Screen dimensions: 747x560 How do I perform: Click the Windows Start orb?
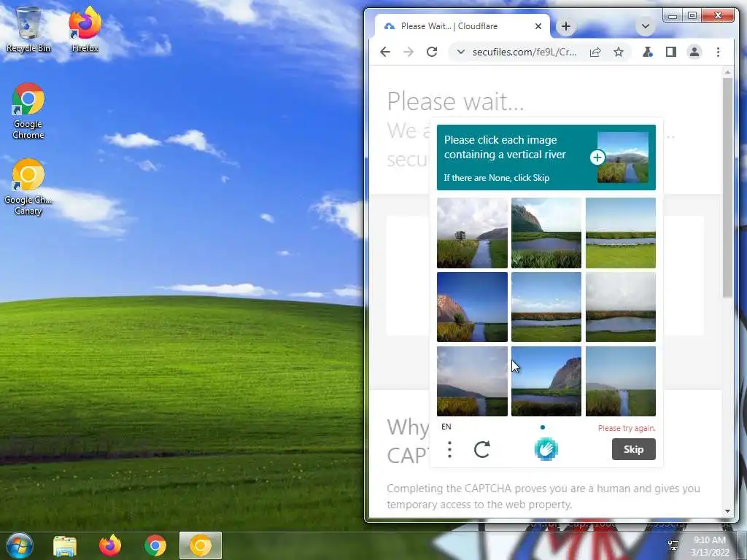(19, 545)
